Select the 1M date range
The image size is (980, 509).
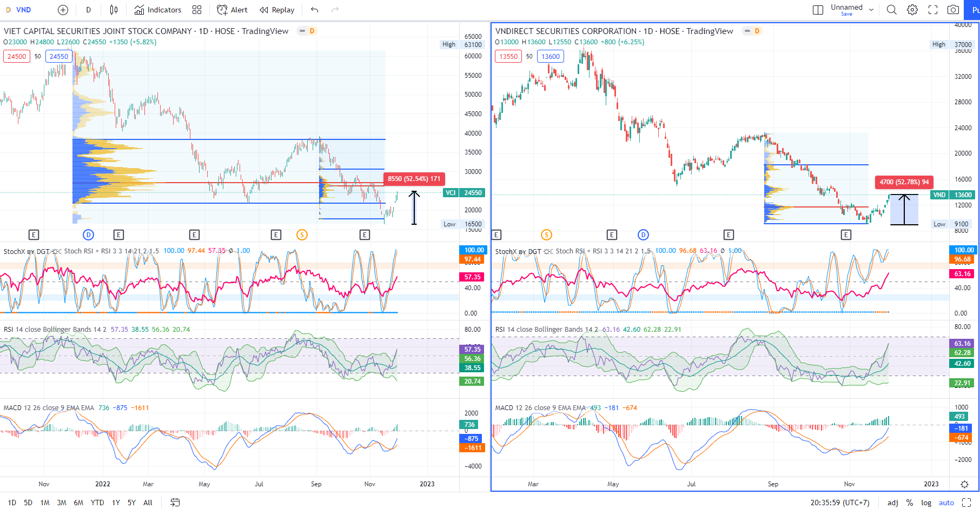coord(45,503)
